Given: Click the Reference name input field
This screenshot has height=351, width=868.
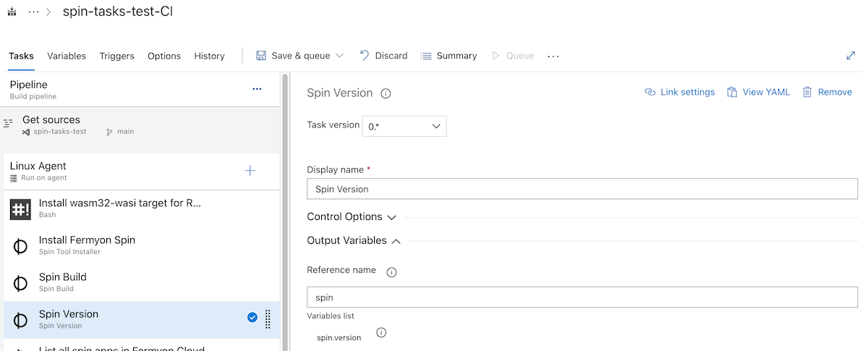Looking at the screenshot, I should [x=582, y=297].
